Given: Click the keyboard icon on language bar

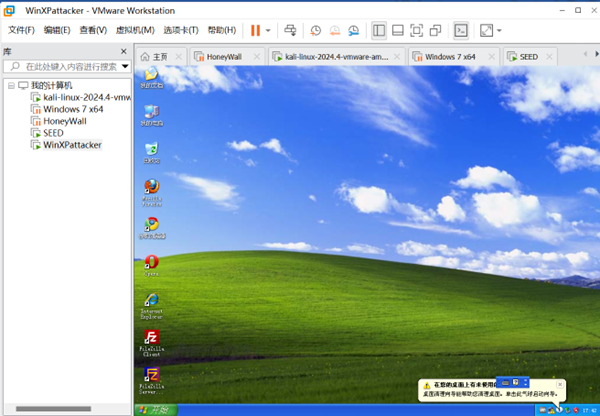Looking at the screenshot, I should click(505, 382).
